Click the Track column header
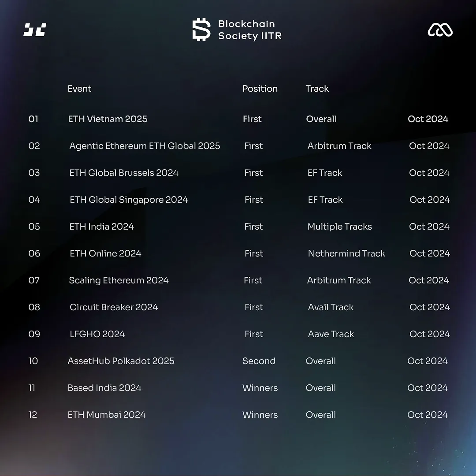Screen dimensions: 476x476 pos(317,89)
